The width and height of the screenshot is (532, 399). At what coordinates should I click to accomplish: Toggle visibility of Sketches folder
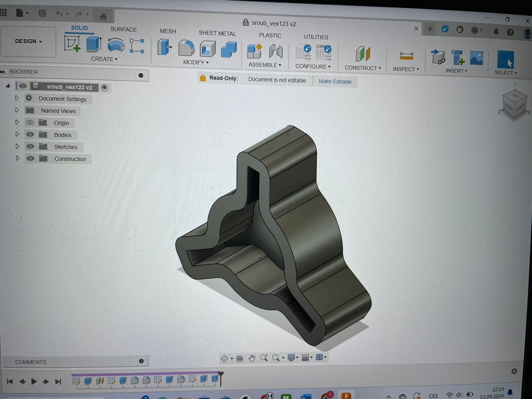tap(30, 146)
